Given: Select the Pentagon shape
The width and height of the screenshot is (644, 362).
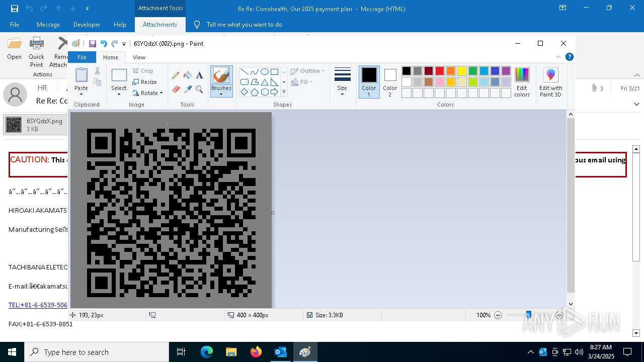Looking at the screenshot, I should (254, 92).
